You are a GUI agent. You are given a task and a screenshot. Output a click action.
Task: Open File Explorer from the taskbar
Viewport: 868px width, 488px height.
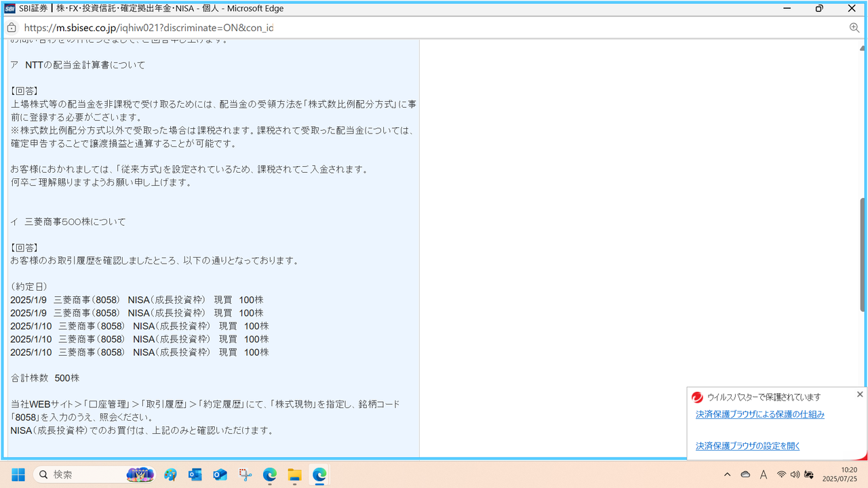coord(294,474)
